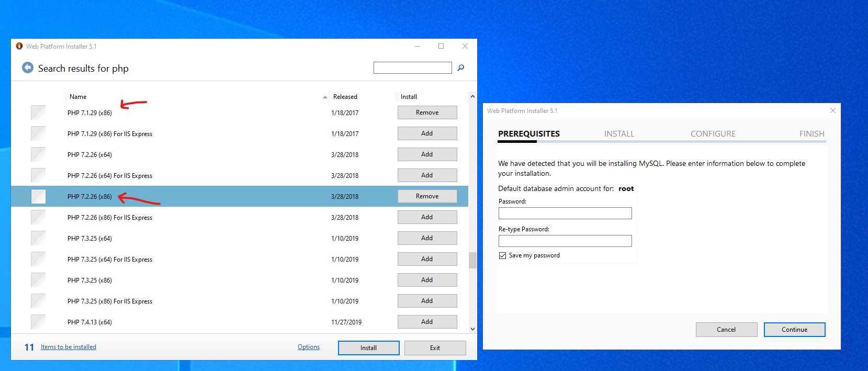Click icon for PHP 7.2.26 (x86) For IIS Express
Viewport: 868px width, 371px height.
[38, 217]
